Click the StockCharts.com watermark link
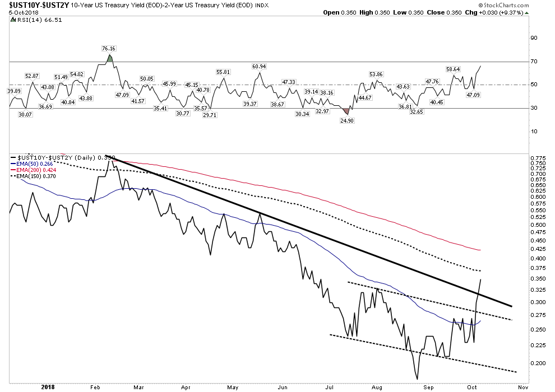This screenshot has height=392, width=555. coord(506,5)
